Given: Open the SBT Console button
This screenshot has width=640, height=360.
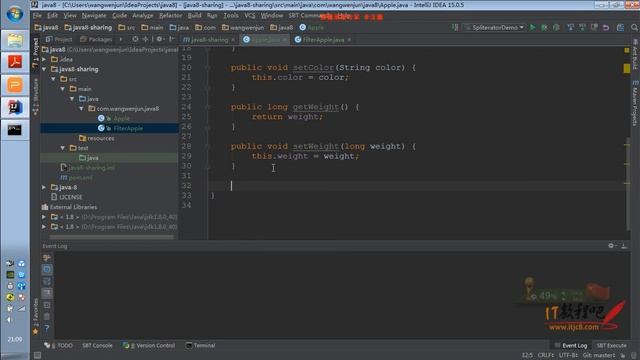Looking at the screenshot, I should 97,345.
